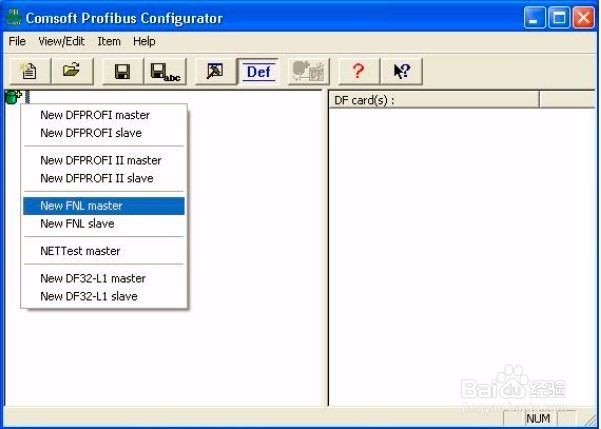Select New DFPROFI slave
Viewport: 601px width, 429px height.
104,133
